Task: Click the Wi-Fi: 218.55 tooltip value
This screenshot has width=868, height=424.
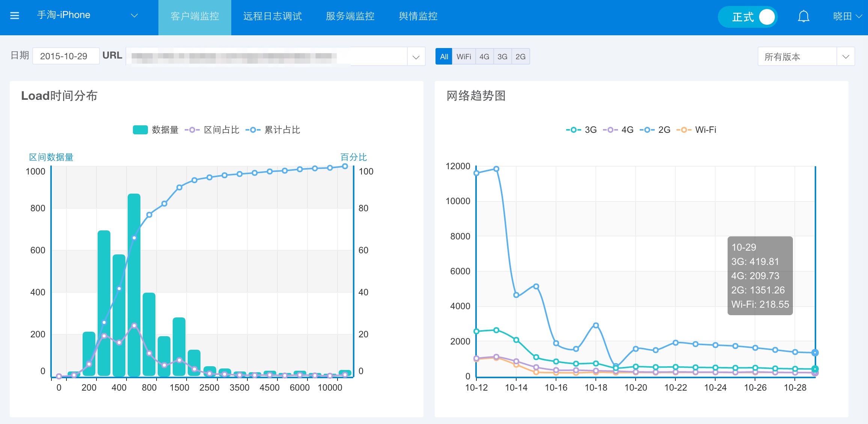Action: click(x=760, y=304)
